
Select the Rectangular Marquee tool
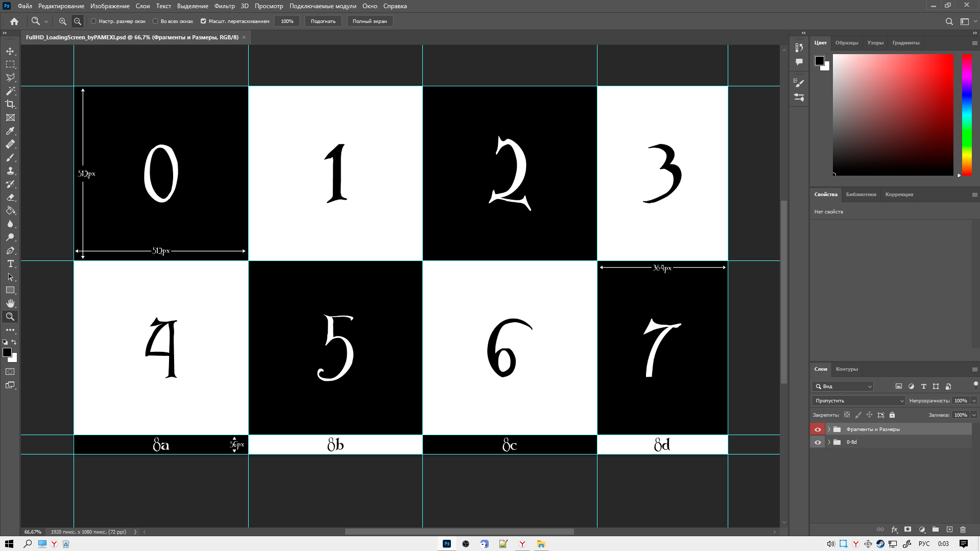coord(10,64)
